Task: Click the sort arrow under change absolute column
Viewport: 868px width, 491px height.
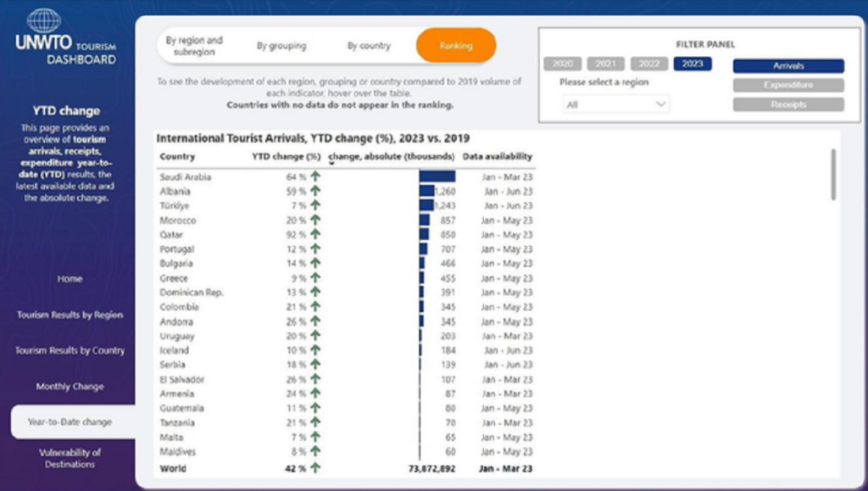Action: [331, 164]
